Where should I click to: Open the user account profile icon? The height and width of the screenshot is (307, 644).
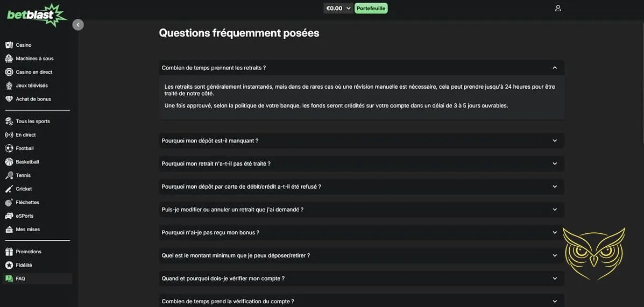pyautogui.click(x=558, y=8)
